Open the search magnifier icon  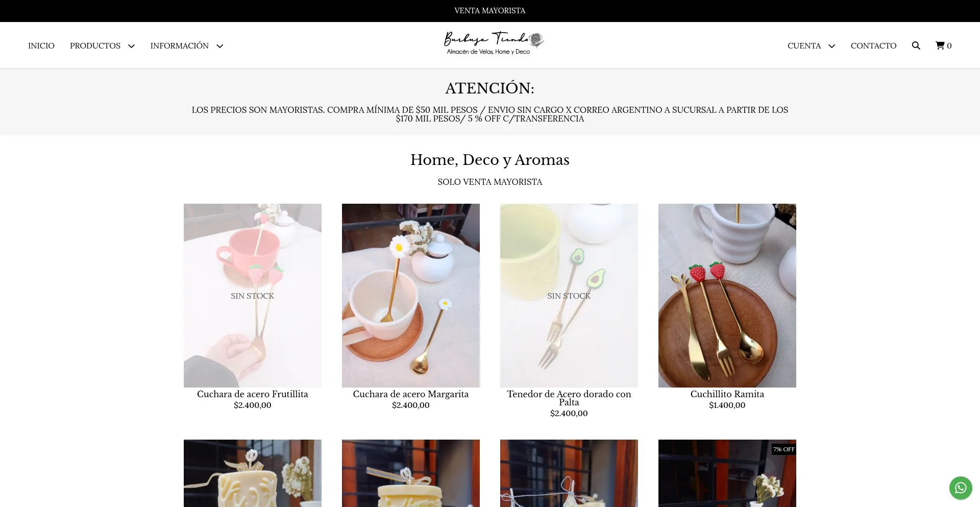point(916,45)
